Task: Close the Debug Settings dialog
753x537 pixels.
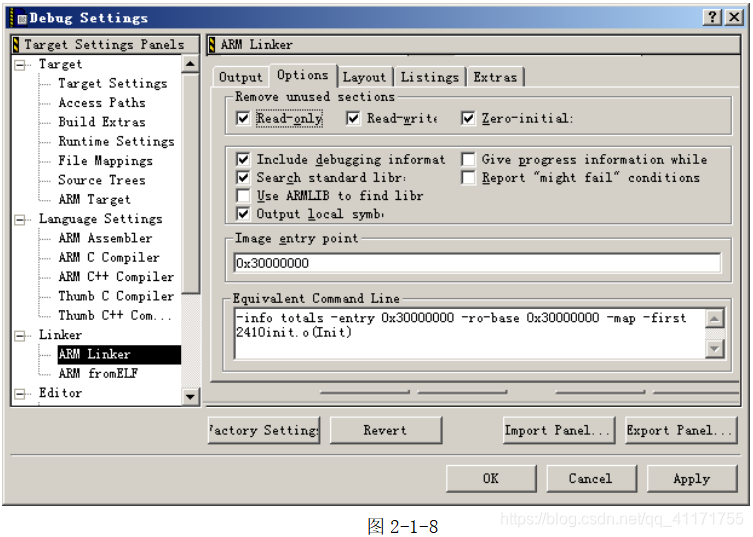Action: 734,17
